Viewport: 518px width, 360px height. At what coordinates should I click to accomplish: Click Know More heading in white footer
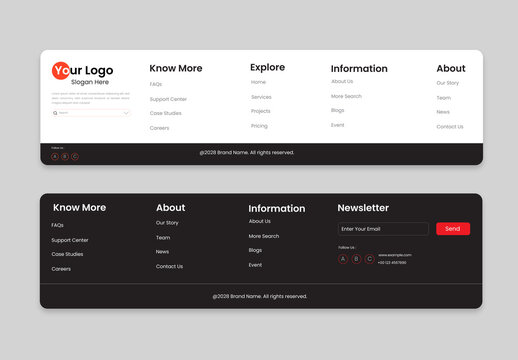tap(176, 68)
